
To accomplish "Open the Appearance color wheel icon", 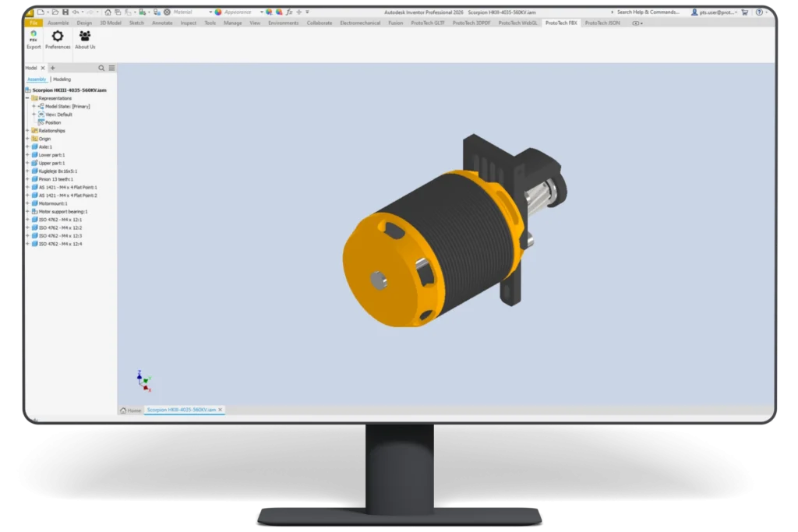I will [x=218, y=11].
